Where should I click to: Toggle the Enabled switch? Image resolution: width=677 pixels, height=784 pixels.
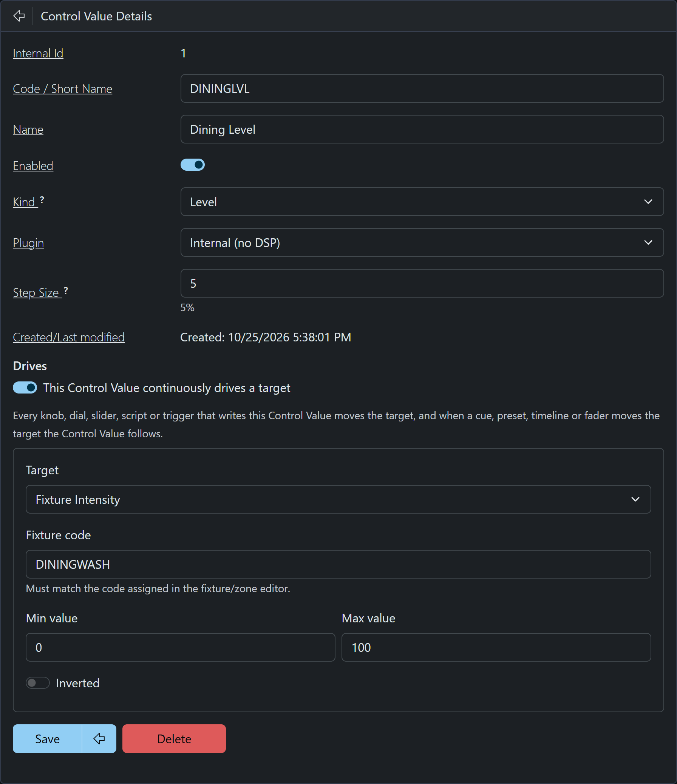pos(192,165)
